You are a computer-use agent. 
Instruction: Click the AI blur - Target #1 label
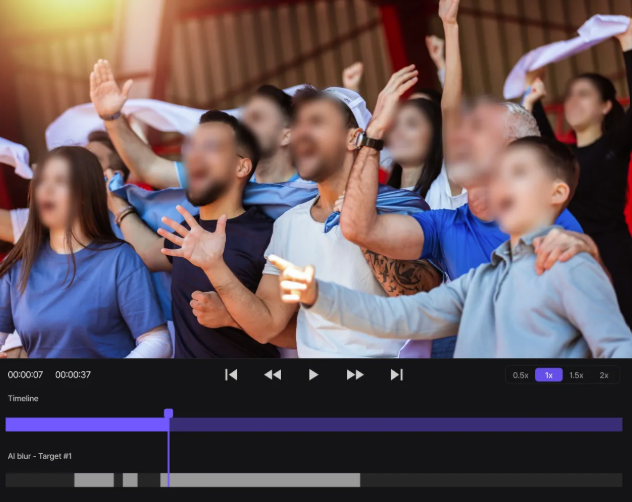click(40, 456)
